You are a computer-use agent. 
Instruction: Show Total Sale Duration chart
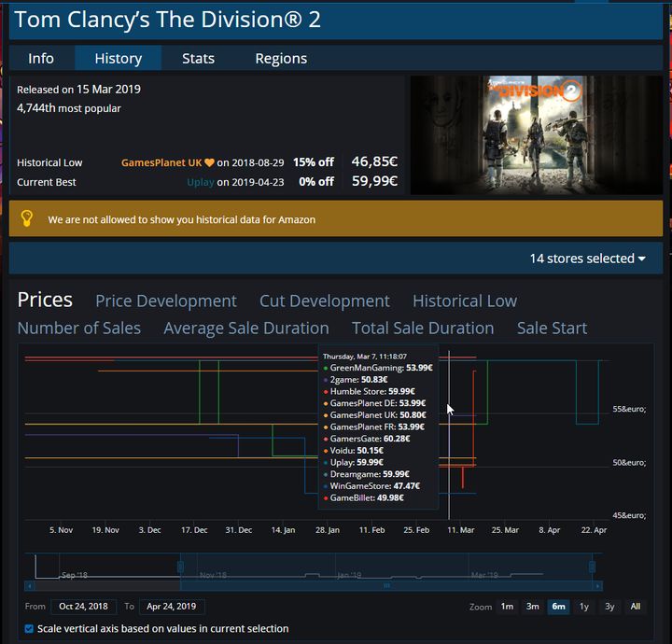click(423, 329)
